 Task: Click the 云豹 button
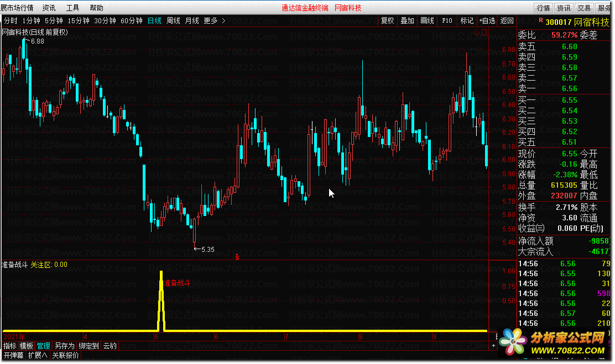pos(110,346)
